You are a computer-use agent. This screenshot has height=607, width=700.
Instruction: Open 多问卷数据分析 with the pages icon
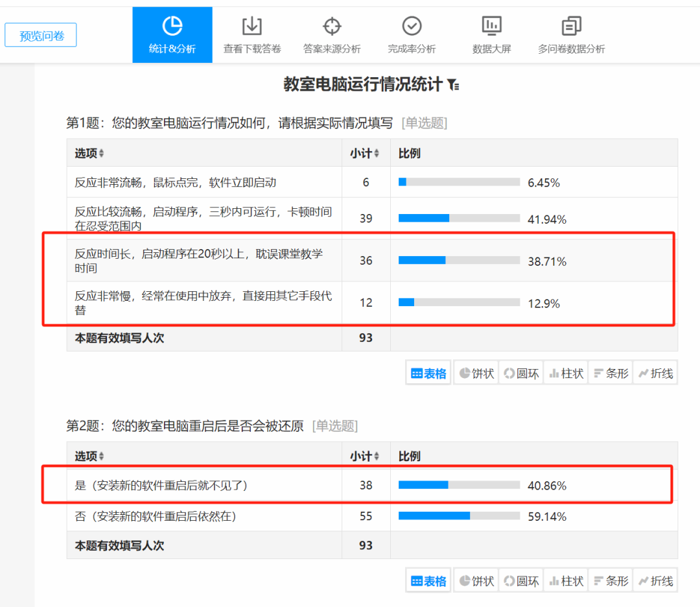[571, 28]
